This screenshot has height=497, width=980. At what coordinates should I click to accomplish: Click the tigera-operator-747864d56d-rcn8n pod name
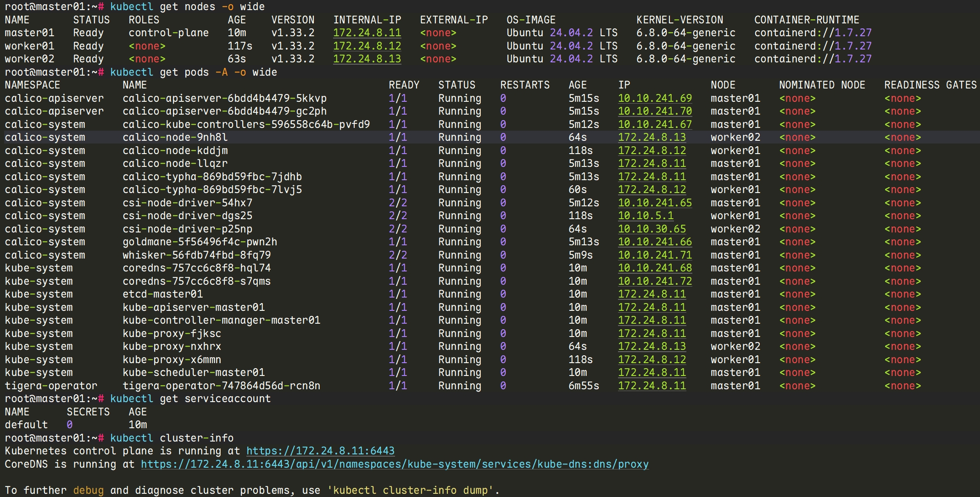[221, 386]
